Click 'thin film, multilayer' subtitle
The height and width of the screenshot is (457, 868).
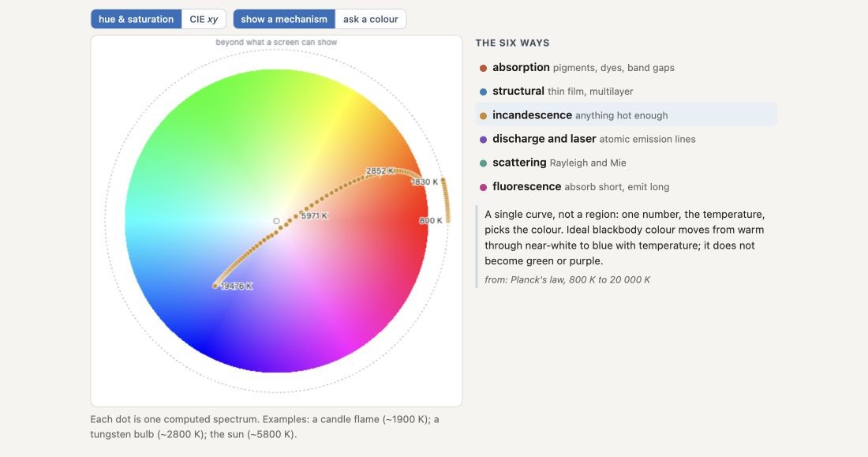coord(590,92)
